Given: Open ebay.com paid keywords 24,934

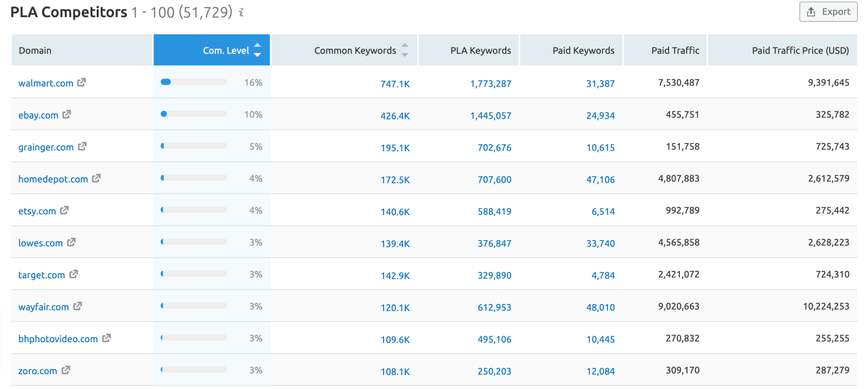Looking at the screenshot, I should 601,115.
